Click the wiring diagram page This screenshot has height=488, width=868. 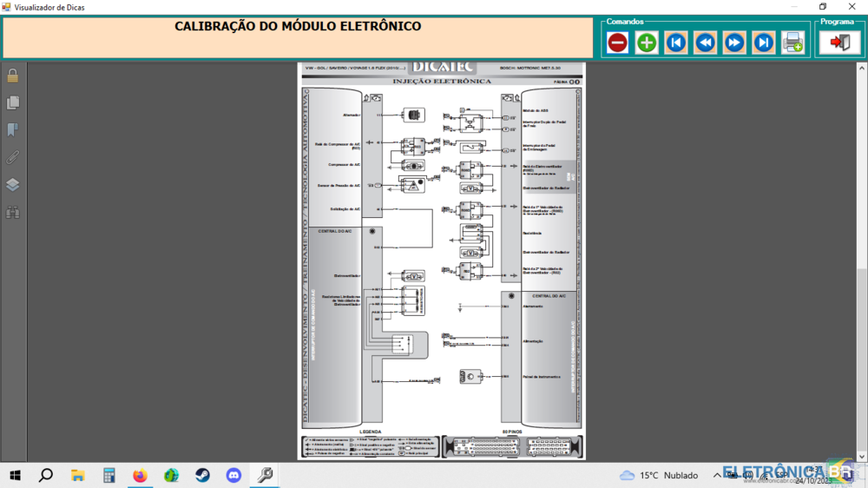tap(443, 260)
